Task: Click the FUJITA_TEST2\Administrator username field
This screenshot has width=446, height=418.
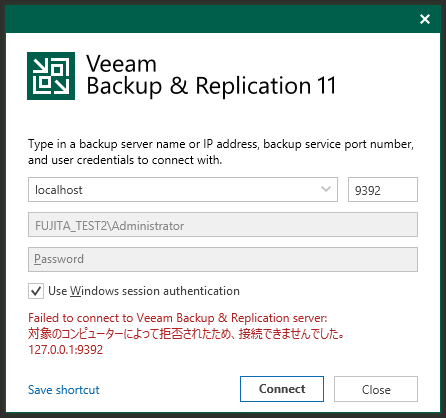Action: [x=223, y=225]
